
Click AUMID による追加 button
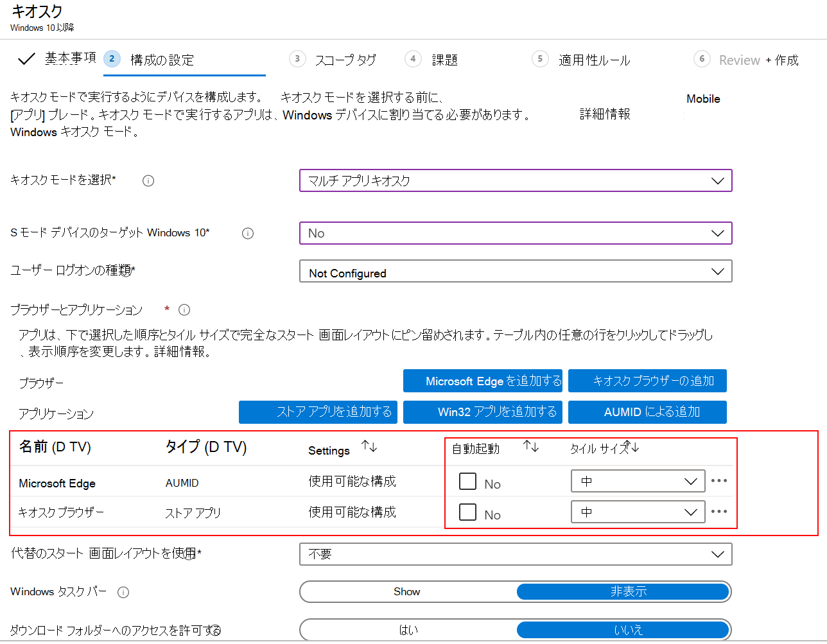[647, 412]
